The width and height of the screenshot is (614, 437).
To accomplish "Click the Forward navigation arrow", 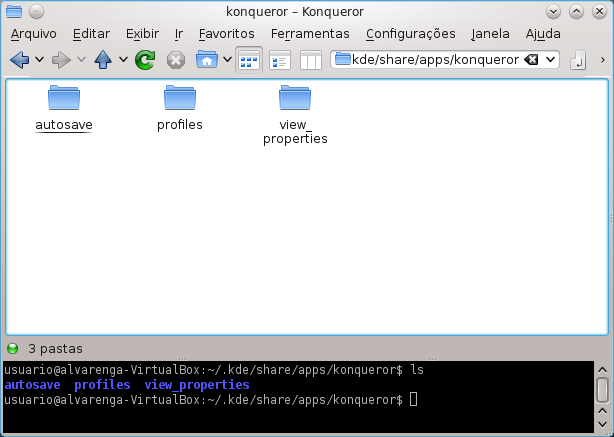I will point(61,60).
